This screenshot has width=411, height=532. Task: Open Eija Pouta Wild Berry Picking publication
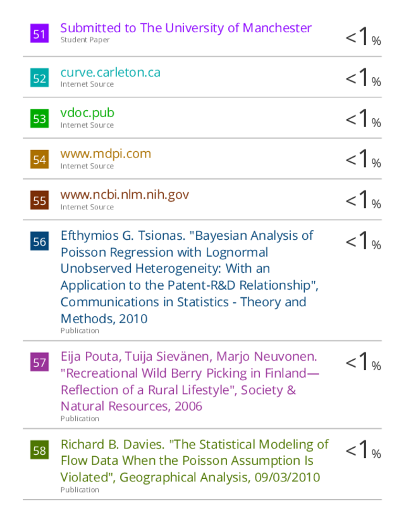pyautogui.click(x=190, y=381)
